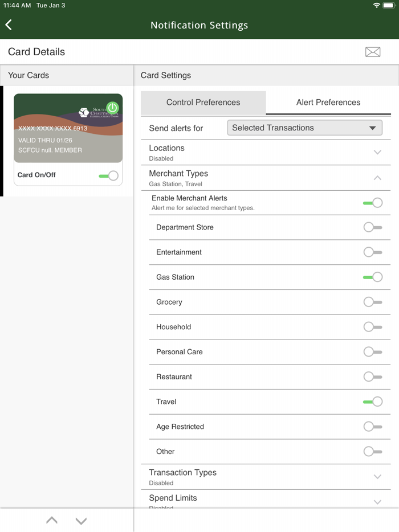399x532 pixels.
Task: Collapse the Merchant Types section
Action: click(377, 178)
